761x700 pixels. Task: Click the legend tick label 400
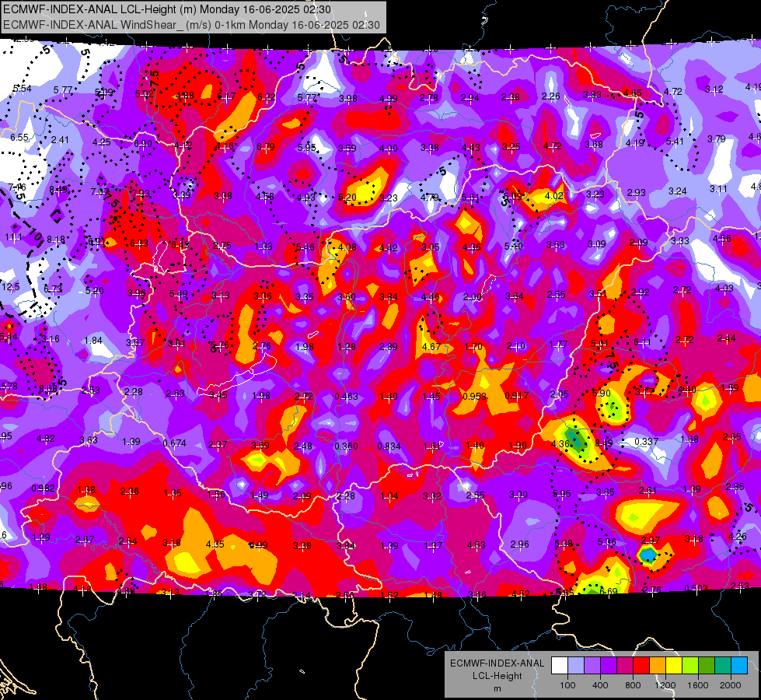coord(600,685)
